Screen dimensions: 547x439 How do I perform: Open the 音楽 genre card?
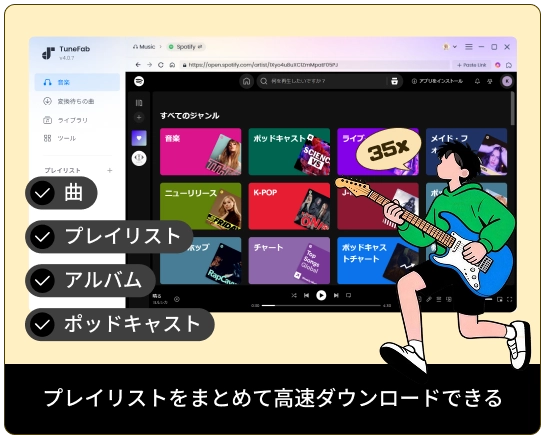tap(201, 151)
